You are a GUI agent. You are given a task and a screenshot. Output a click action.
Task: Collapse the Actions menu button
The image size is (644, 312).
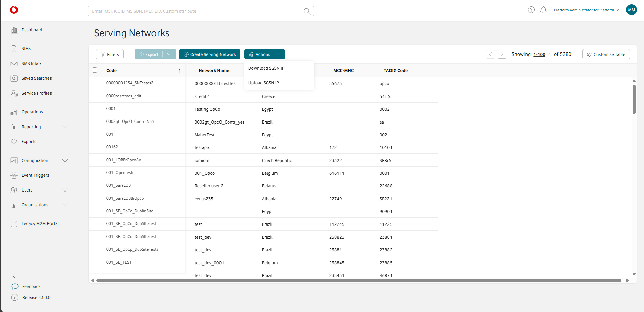(x=265, y=54)
